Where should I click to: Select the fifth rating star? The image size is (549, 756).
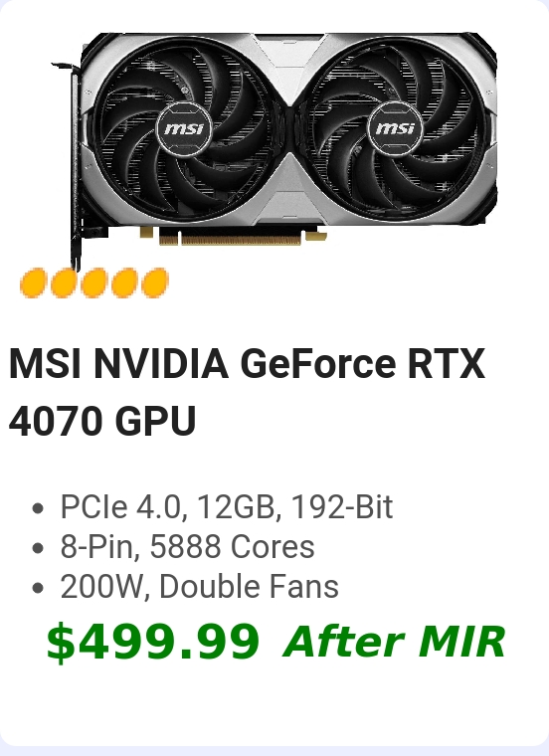[155, 283]
